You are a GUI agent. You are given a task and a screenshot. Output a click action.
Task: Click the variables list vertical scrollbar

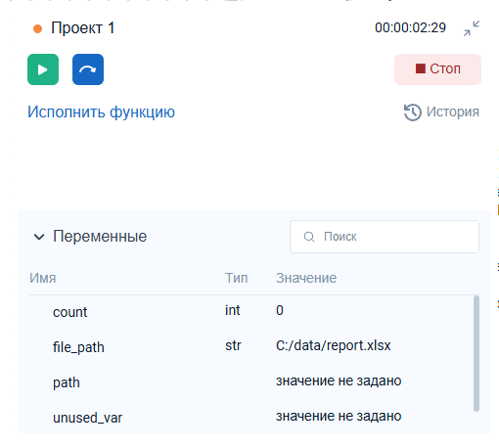[x=476, y=353]
